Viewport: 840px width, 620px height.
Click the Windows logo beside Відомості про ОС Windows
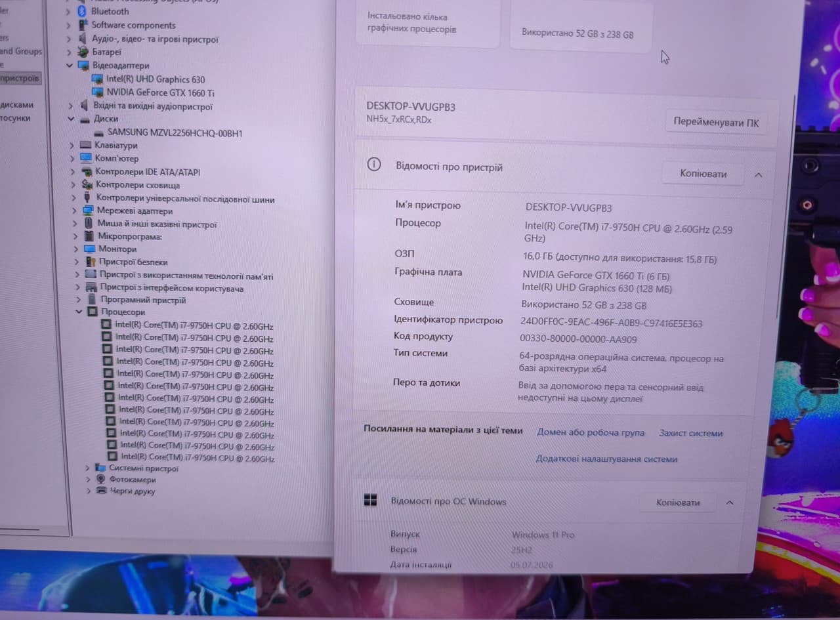(x=370, y=500)
